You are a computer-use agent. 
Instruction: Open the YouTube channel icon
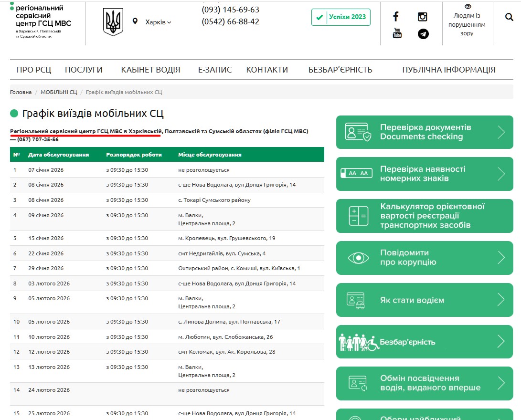click(x=397, y=33)
